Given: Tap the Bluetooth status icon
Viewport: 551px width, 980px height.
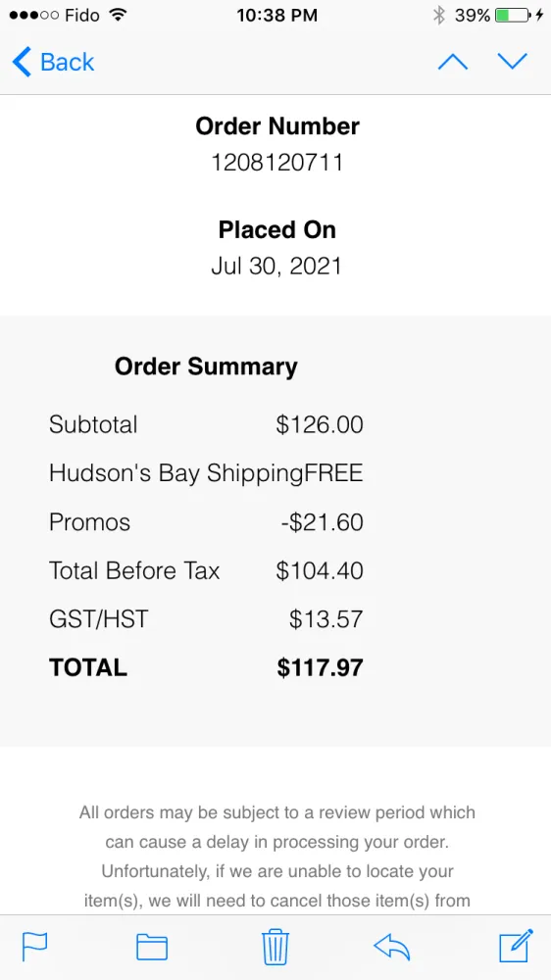Looking at the screenshot, I should tap(439, 15).
